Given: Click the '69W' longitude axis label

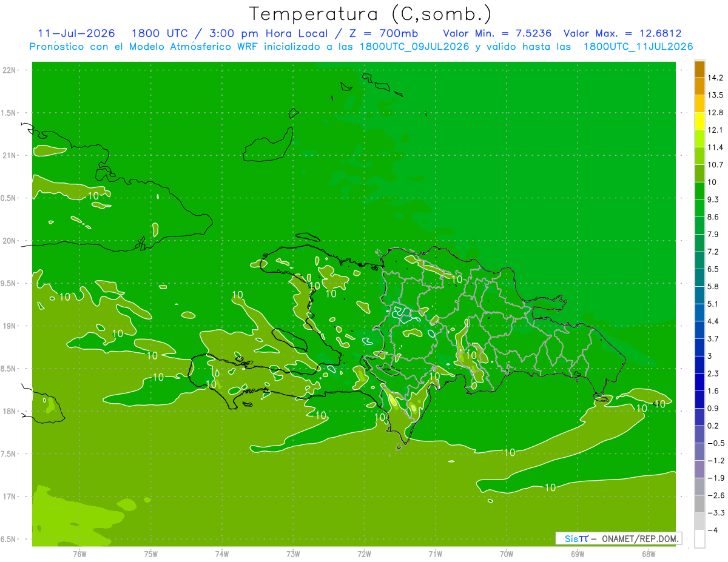Looking at the screenshot, I should pyautogui.click(x=578, y=554).
